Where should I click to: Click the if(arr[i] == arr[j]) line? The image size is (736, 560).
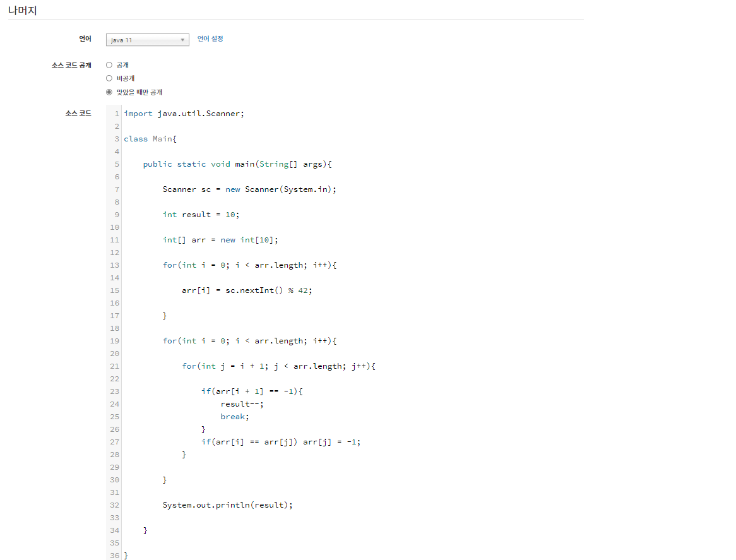tap(281, 442)
